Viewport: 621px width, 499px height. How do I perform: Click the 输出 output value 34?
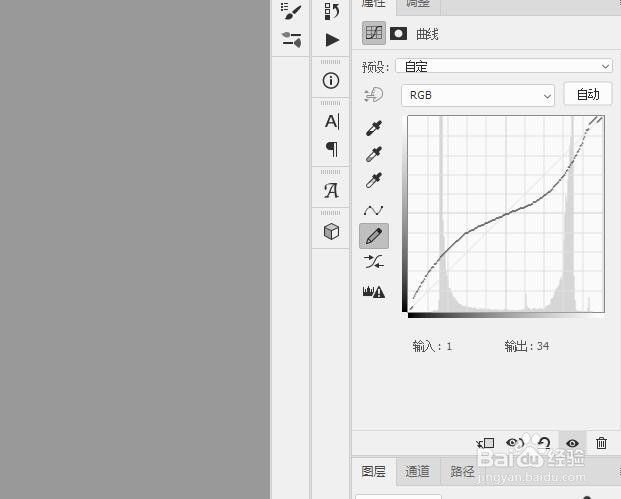[x=543, y=346]
